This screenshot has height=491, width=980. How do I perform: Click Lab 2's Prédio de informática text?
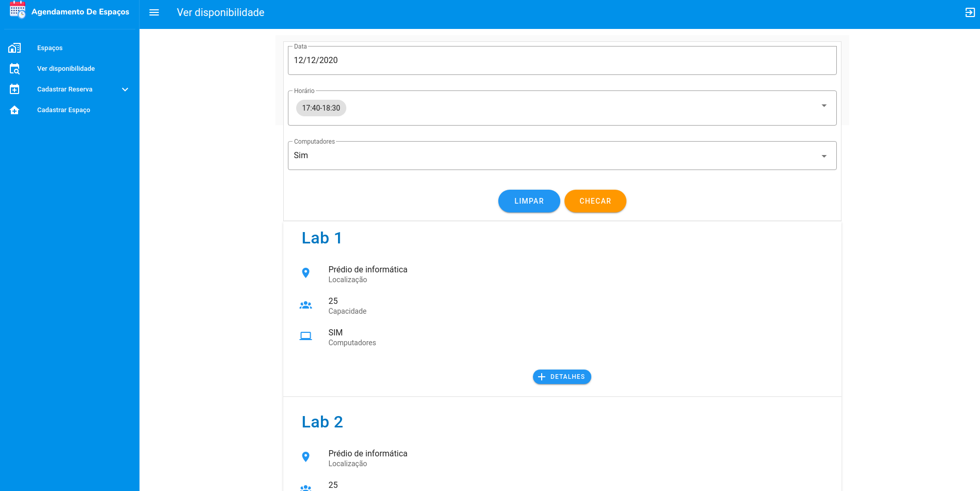(x=368, y=453)
